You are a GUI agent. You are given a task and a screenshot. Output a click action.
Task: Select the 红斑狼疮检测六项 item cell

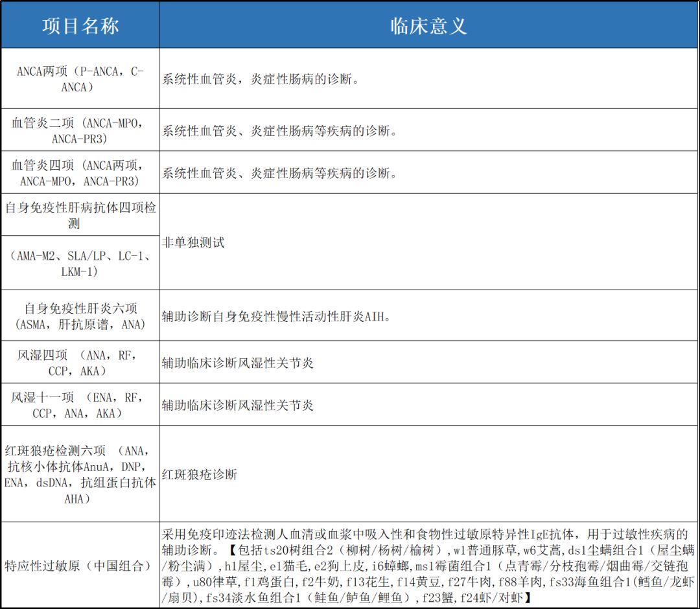(x=80, y=474)
